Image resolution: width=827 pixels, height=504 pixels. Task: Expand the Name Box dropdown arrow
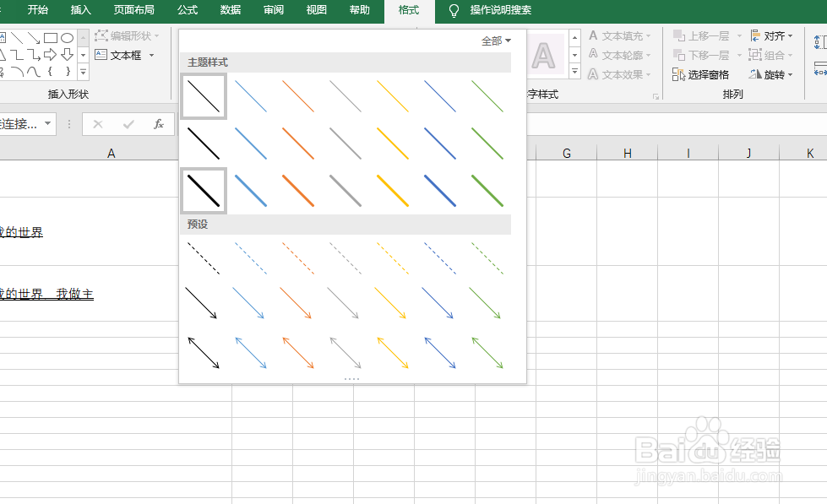tap(48, 123)
